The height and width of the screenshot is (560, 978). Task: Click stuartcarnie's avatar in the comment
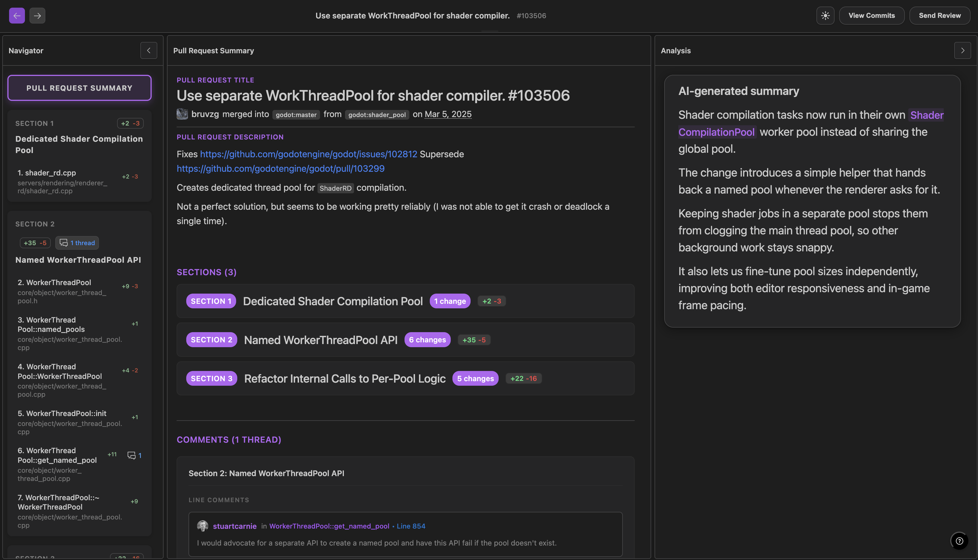click(x=202, y=526)
